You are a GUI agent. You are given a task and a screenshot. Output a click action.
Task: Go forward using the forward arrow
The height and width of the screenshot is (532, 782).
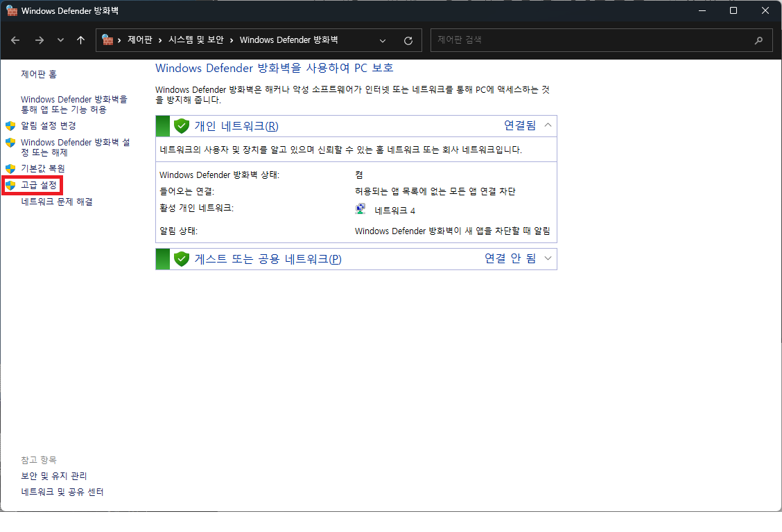[x=40, y=40]
